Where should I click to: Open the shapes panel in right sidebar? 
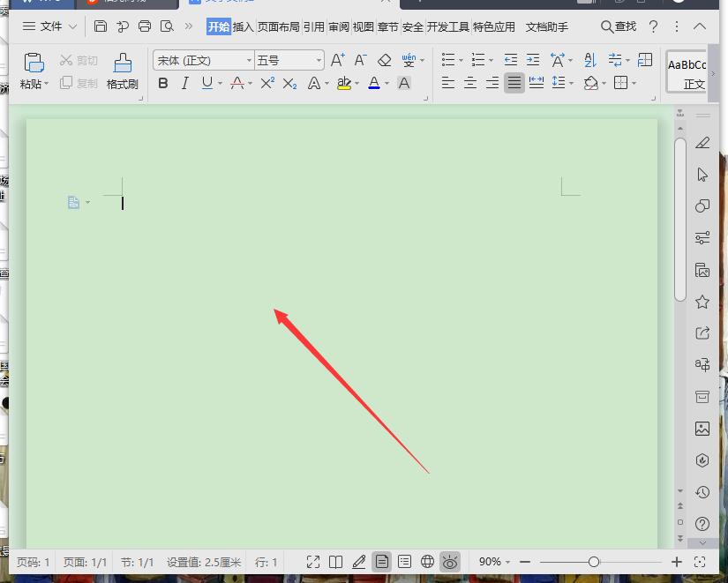coord(702,206)
